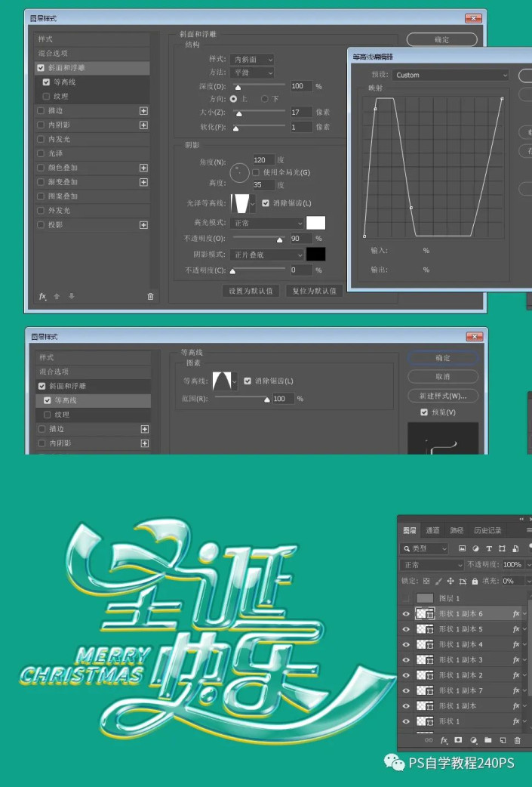The width and height of the screenshot is (532, 787).
Task: Enable 纹理 checkbox in top dialog
Action: 46,96
